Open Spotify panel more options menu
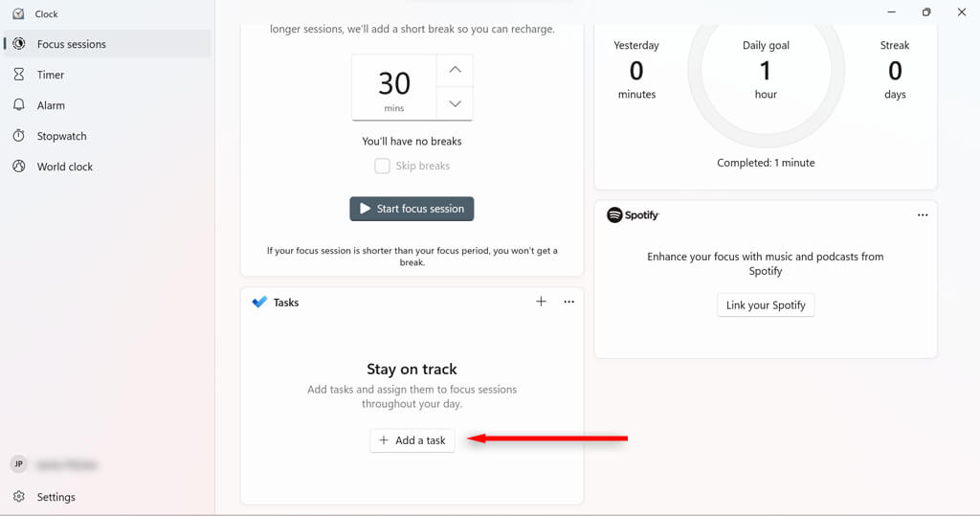980x516 pixels. coord(923,215)
